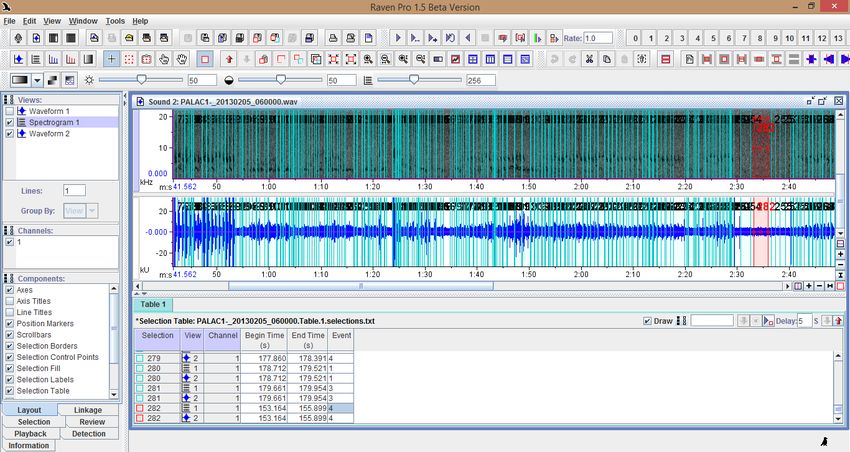Toggle the Selection Labels checkbox

point(9,380)
